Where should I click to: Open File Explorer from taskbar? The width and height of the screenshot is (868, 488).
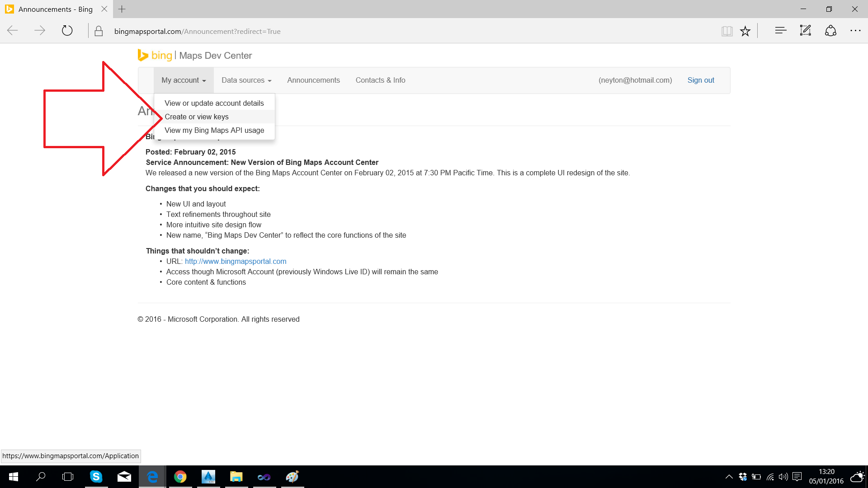coord(236,477)
